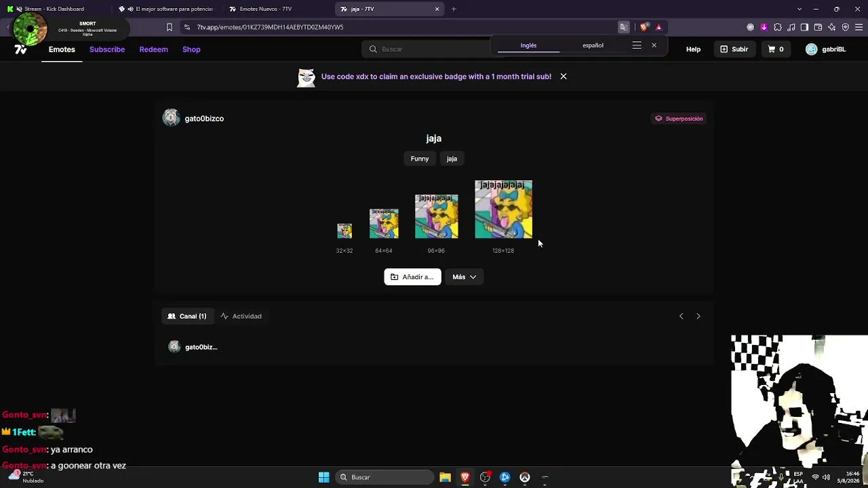This screenshot has height=488, width=868.
Task: Select español in translate popup
Action: point(593,45)
